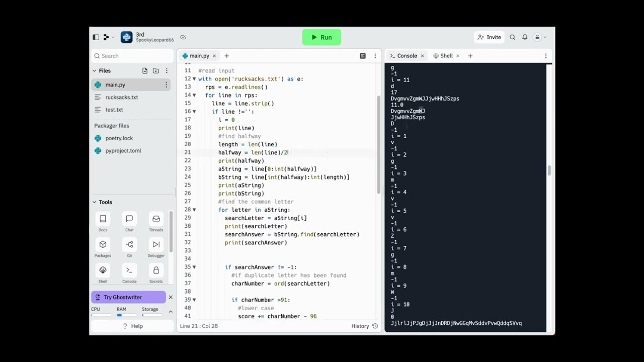The height and width of the screenshot is (362, 644).
Task: Open rucksacks.txt in file tree
Action: tap(131, 97)
